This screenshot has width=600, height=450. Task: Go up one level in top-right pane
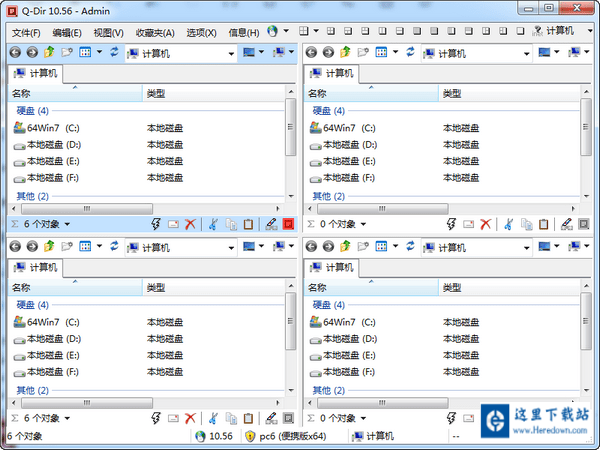345,52
